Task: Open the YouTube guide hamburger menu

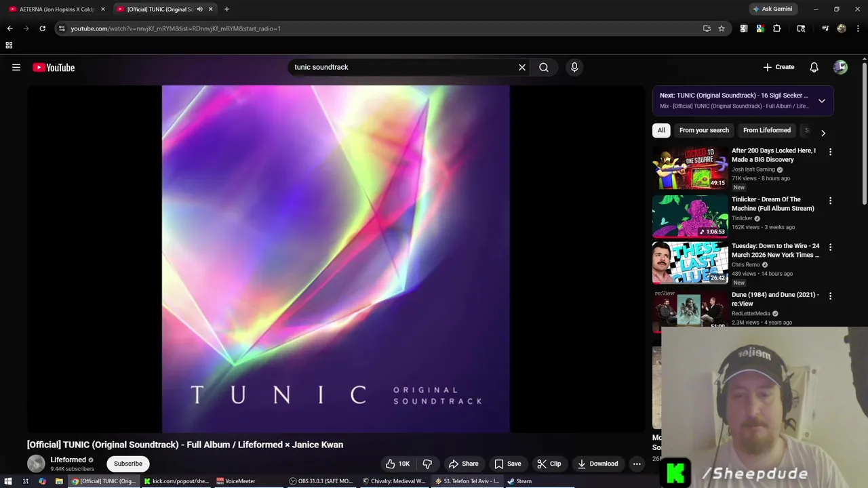Action: (16, 67)
